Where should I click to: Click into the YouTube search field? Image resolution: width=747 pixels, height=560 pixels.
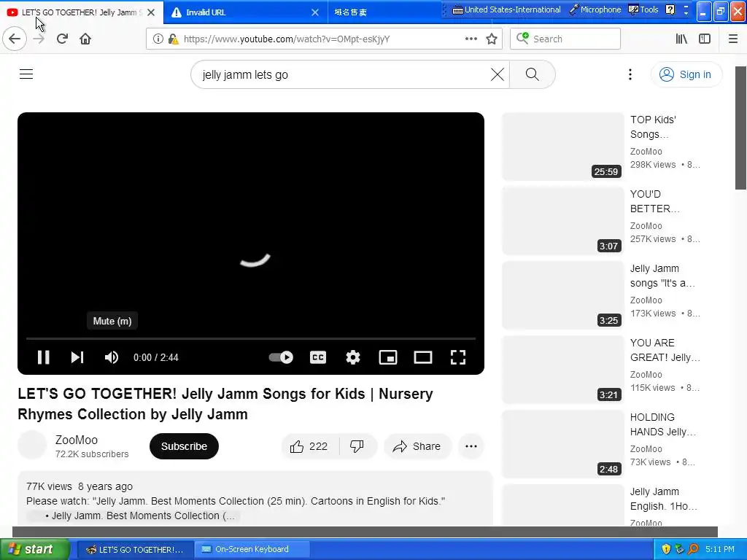click(343, 74)
